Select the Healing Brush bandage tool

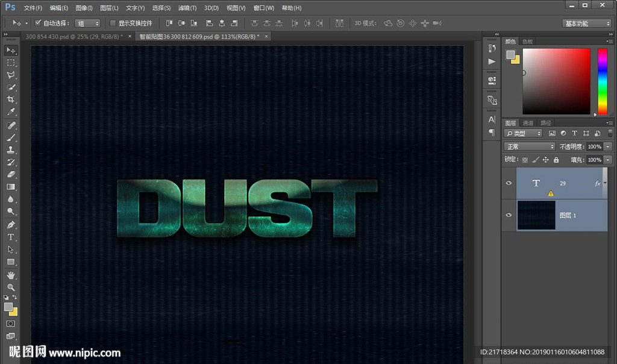(11, 125)
